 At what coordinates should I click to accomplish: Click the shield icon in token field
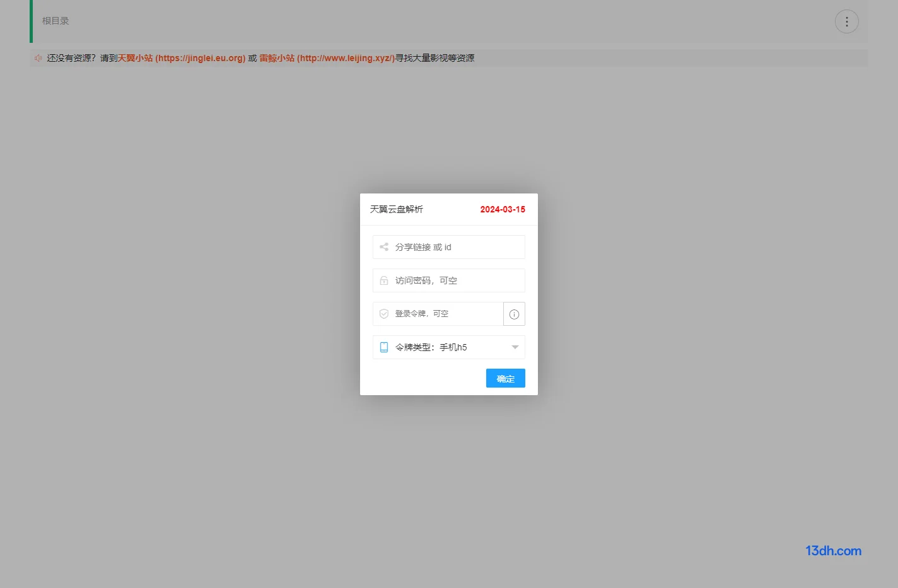coord(384,314)
